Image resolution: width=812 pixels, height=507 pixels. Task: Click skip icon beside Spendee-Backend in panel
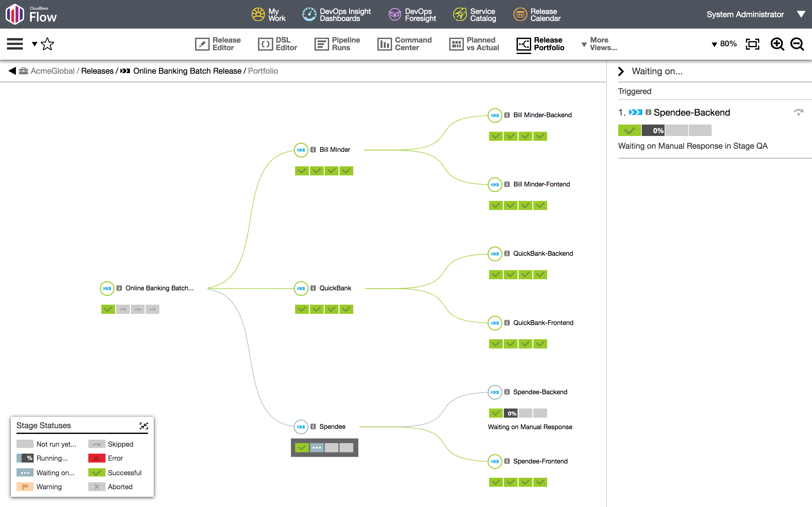tap(799, 113)
